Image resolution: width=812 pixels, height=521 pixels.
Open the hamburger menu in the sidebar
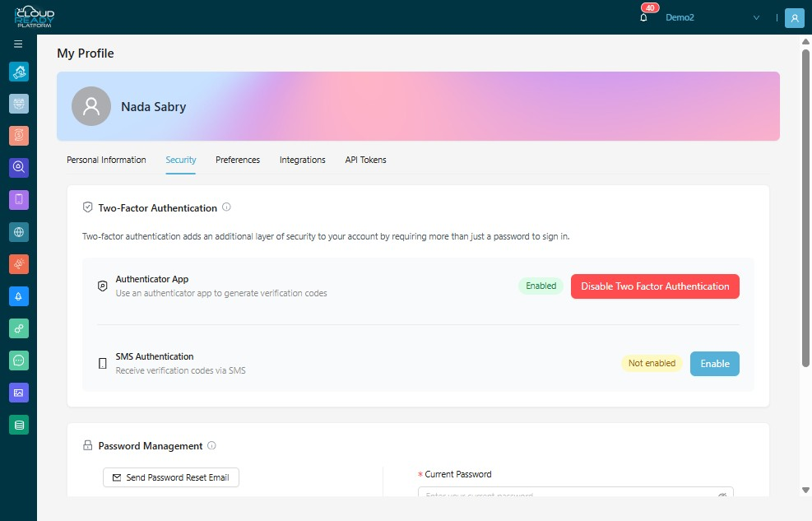(18, 44)
